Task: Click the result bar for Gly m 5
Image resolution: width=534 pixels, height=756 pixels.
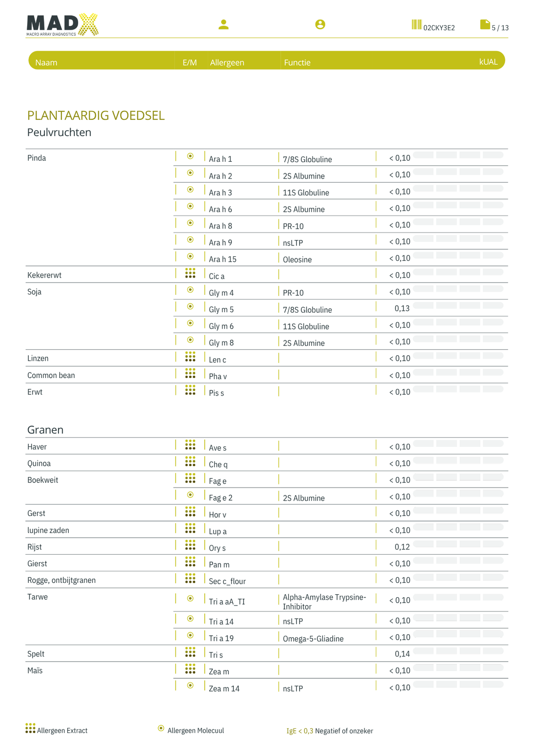Action: pos(458,305)
